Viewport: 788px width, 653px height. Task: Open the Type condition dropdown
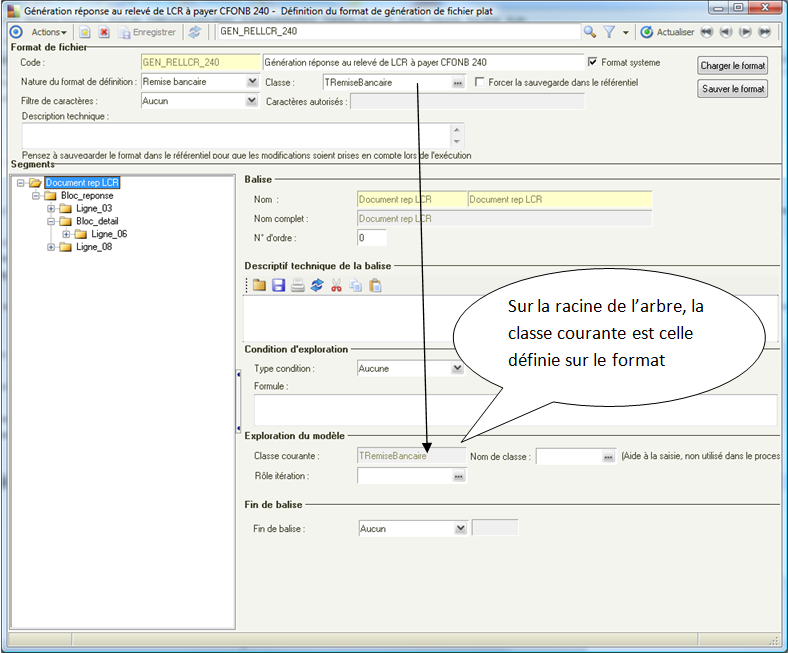pyautogui.click(x=457, y=368)
